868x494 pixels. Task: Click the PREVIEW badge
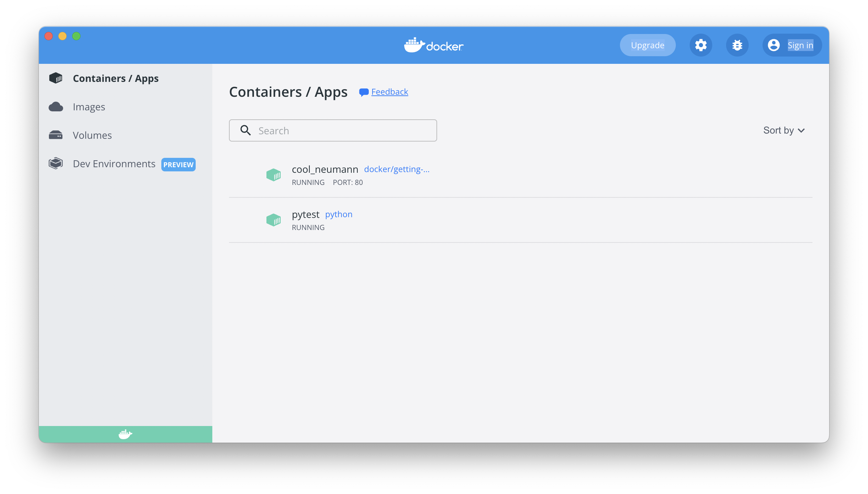[178, 164]
